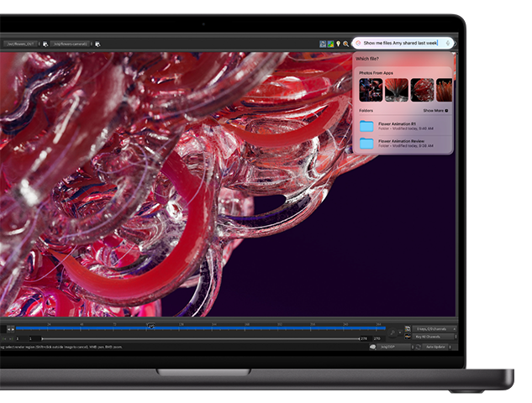This screenshot has height=403, width=532.
Task: Click the icon beside Key All Channels
Action: [x=408, y=337]
